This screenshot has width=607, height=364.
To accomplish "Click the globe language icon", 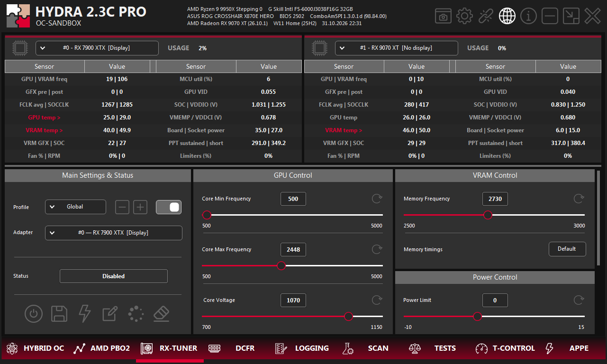I will 507,16.
